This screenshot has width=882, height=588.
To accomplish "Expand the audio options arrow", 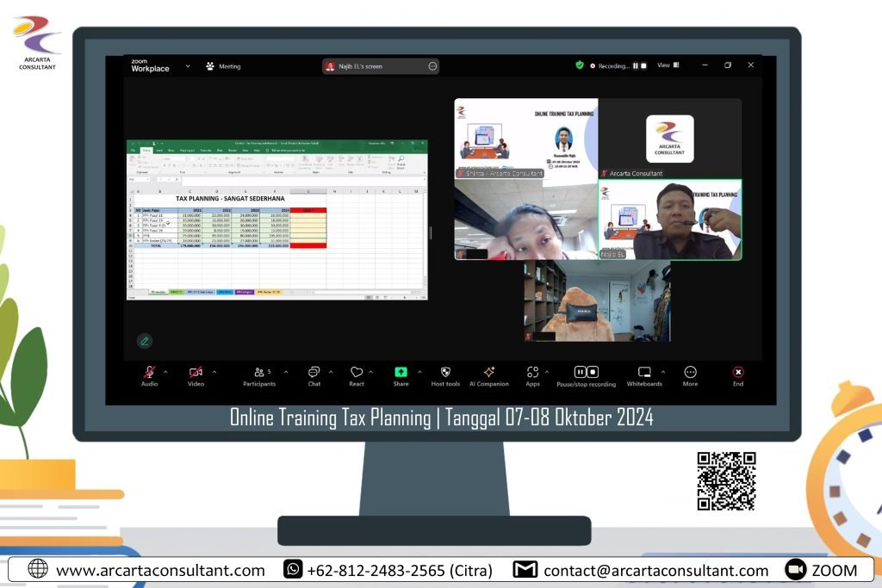I will [166, 372].
